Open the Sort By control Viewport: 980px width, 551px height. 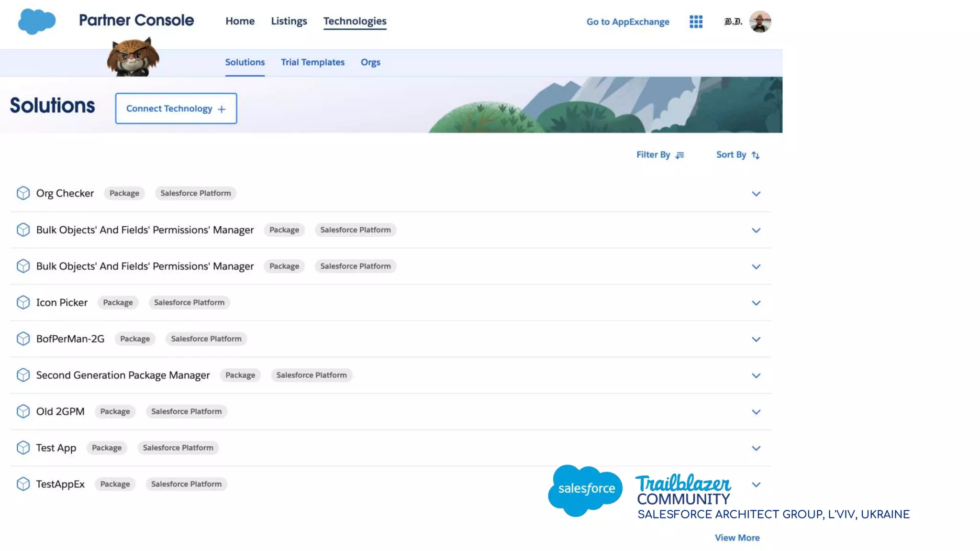738,154
